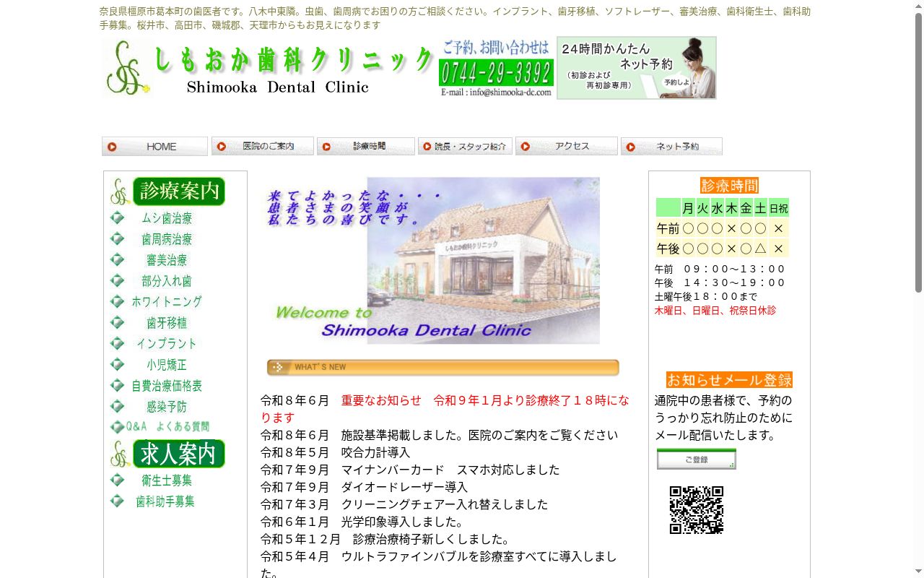Click the diamond icon beside 感染予防

tap(117, 407)
